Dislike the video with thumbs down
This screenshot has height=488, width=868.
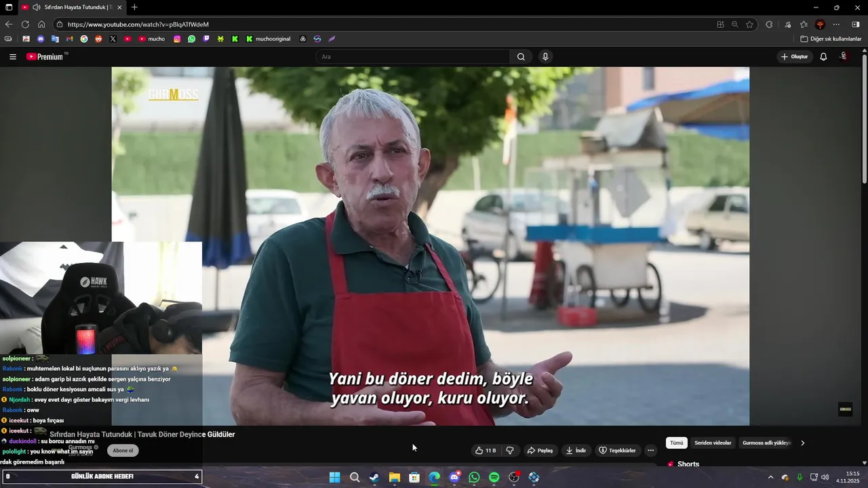coord(510,451)
